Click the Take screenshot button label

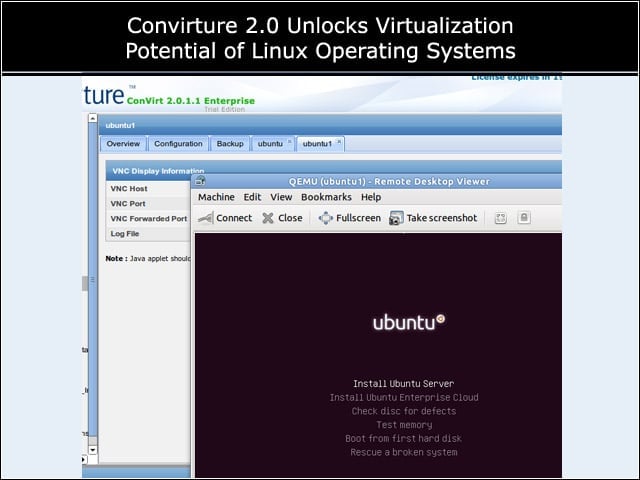pos(442,218)
